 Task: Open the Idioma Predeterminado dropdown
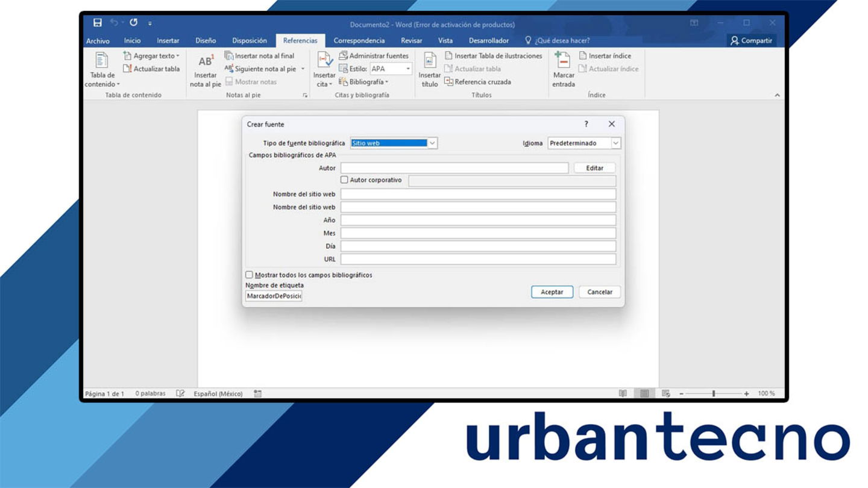615,143
